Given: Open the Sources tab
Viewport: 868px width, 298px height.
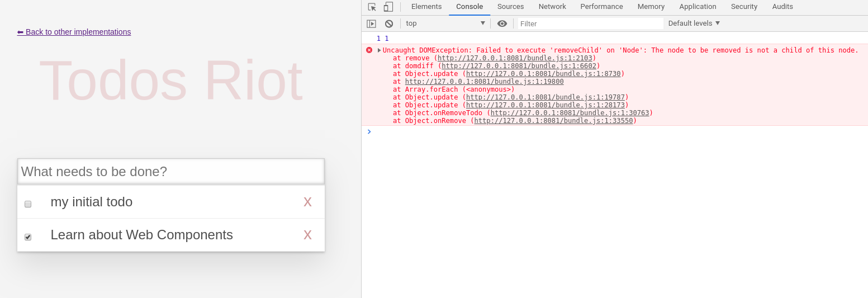Looking at the screenshot, I should [511, 7].
